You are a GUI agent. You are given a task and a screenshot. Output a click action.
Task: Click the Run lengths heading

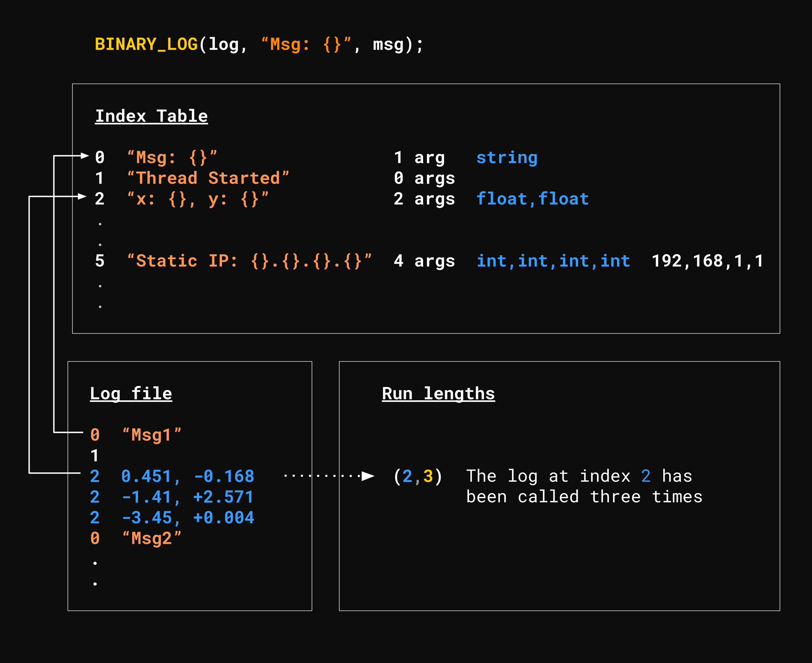pyautogui.click(x=438, y=394)
